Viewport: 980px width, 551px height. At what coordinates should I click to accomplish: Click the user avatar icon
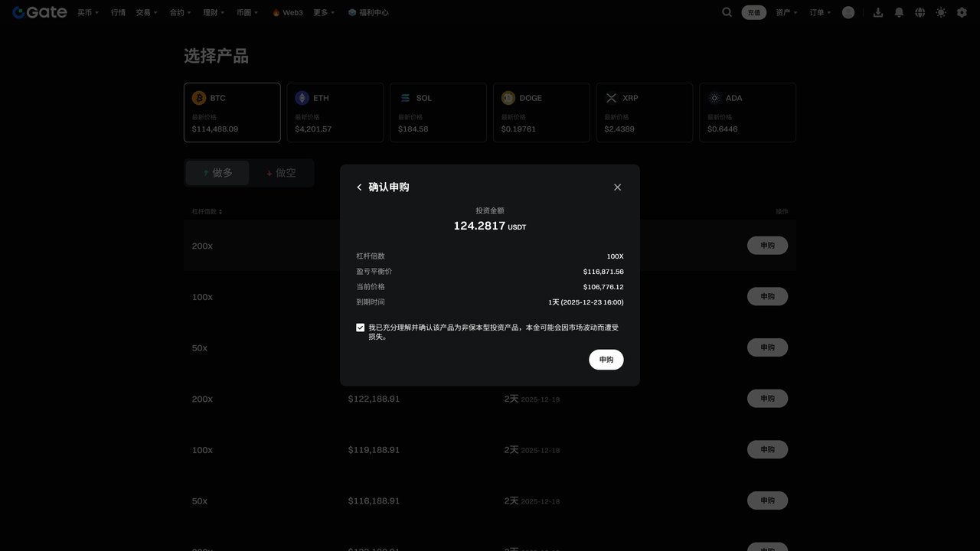click(x=848, y=12)
